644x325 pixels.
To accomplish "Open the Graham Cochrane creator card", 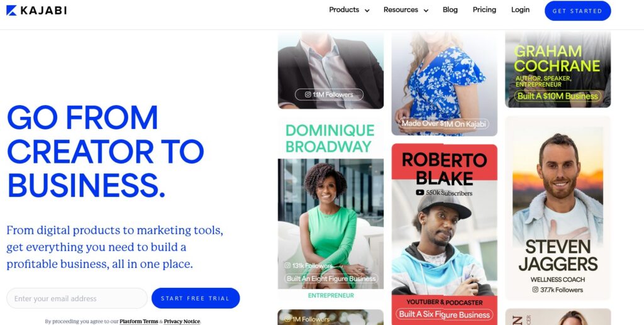I will tap(558, 70).
